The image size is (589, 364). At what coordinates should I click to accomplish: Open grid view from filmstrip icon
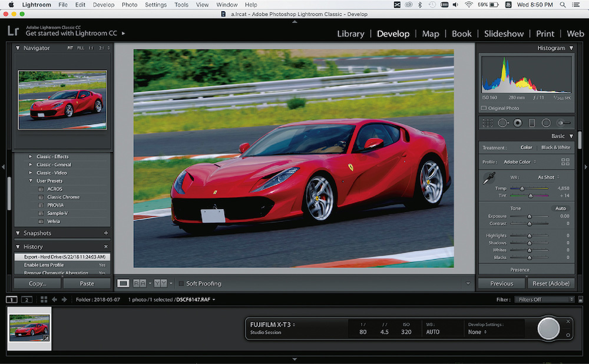44,300
